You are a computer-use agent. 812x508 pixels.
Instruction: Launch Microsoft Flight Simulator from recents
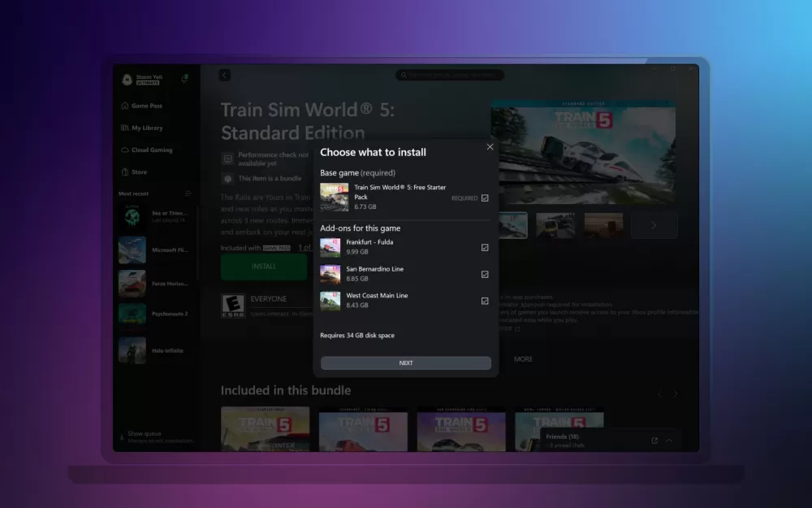tap(153, 250)
